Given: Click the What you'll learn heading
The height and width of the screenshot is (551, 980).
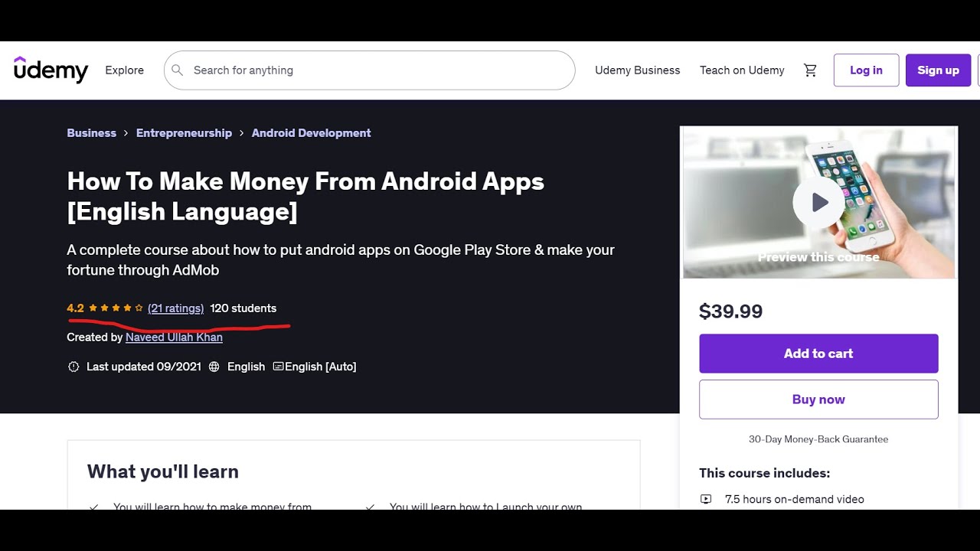Looking at the screenshot, I should click(163, 471).
